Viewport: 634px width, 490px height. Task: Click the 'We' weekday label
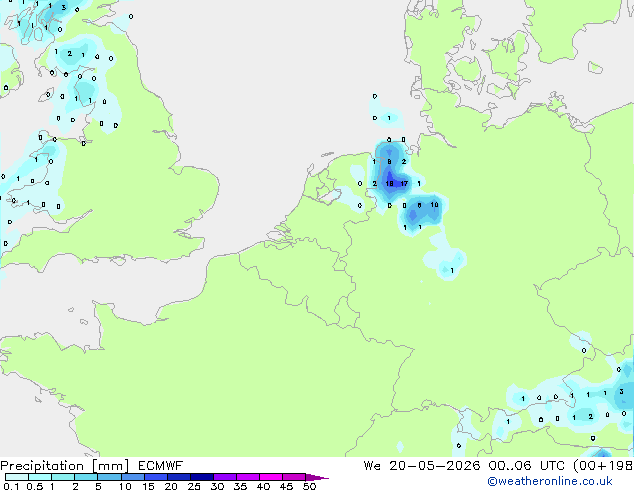pos(372,466)
